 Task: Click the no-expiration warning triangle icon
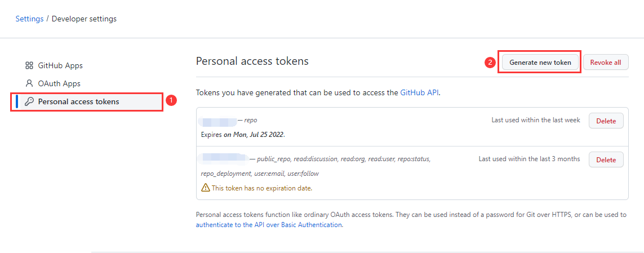(205, 188)
